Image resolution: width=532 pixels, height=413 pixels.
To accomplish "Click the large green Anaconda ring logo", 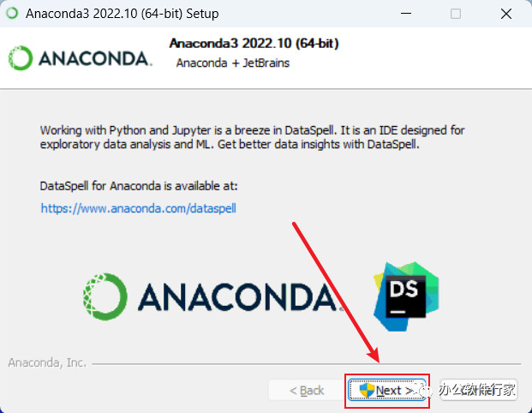I will pos(105,296).
